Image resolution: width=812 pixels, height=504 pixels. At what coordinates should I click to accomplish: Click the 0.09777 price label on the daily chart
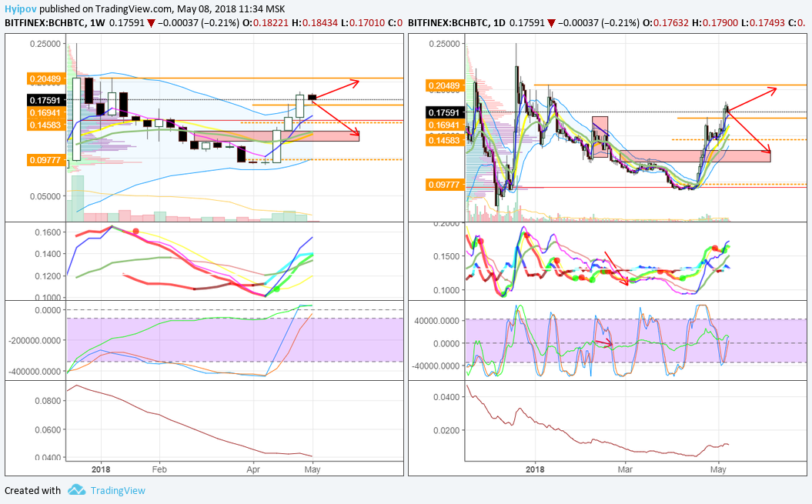[444, 185]
